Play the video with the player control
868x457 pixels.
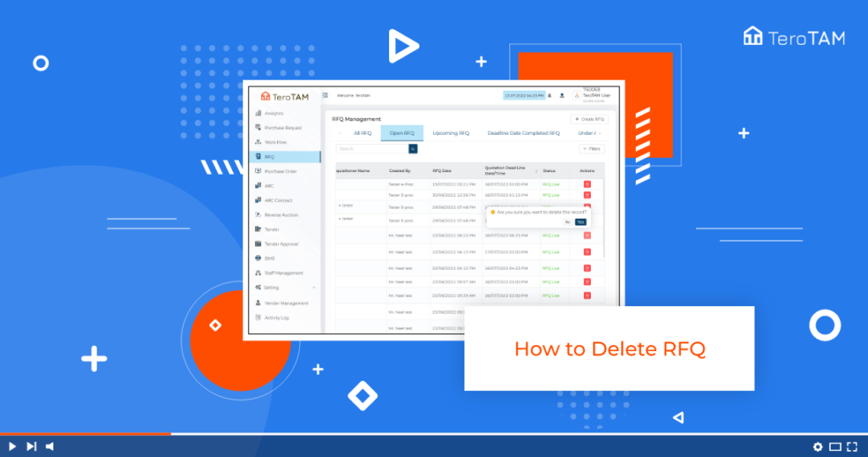(12, 446)
